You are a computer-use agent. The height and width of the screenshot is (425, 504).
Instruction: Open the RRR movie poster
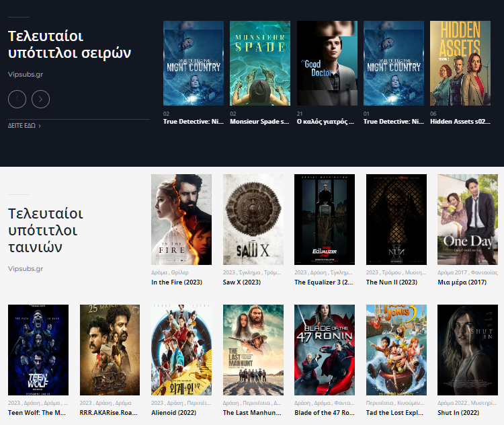(110, 350)
